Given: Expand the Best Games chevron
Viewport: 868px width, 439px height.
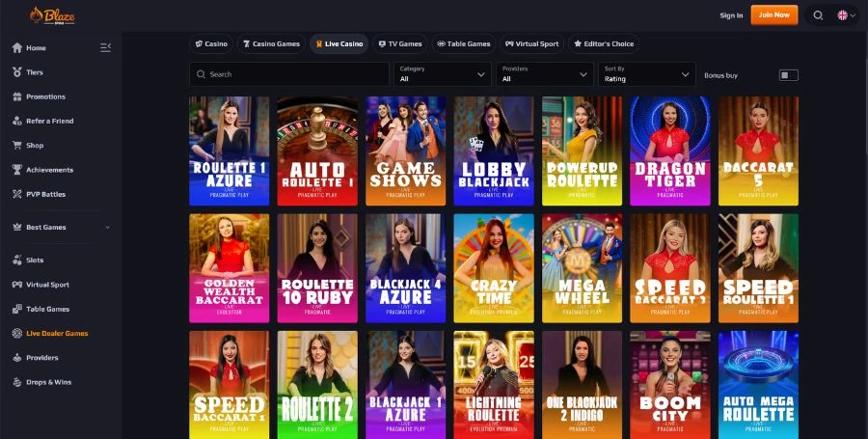Looking at the screenshot, I should pyautogui.click(x=107, y=227).
